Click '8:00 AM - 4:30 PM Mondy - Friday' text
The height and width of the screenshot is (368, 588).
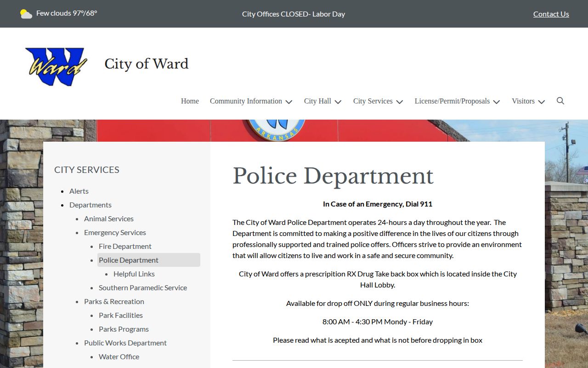(378, 322)
